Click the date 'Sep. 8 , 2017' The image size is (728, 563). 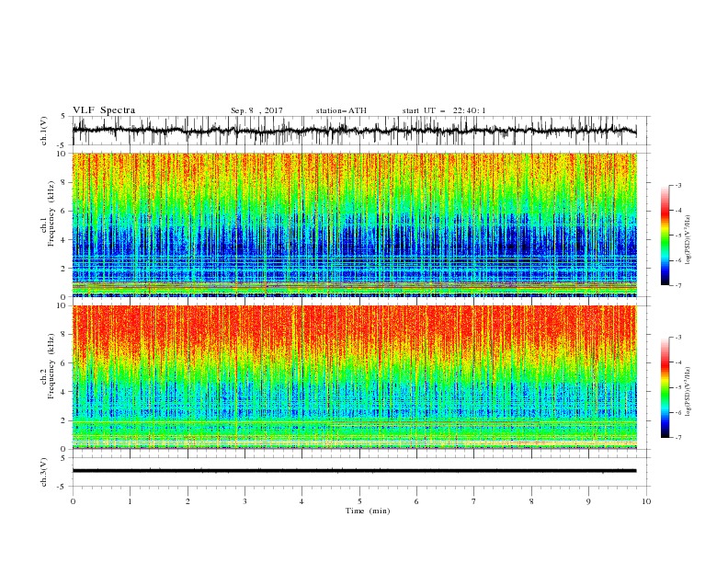(256, 110)
